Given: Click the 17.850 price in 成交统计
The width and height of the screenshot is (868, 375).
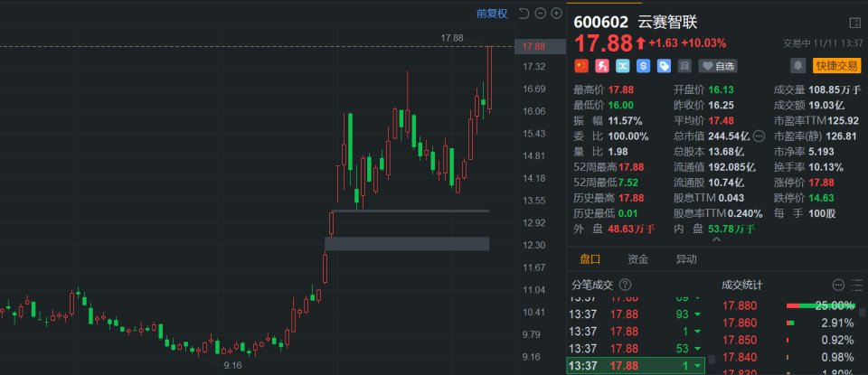Looking at the screenshot, I should (x=741, y=340).
